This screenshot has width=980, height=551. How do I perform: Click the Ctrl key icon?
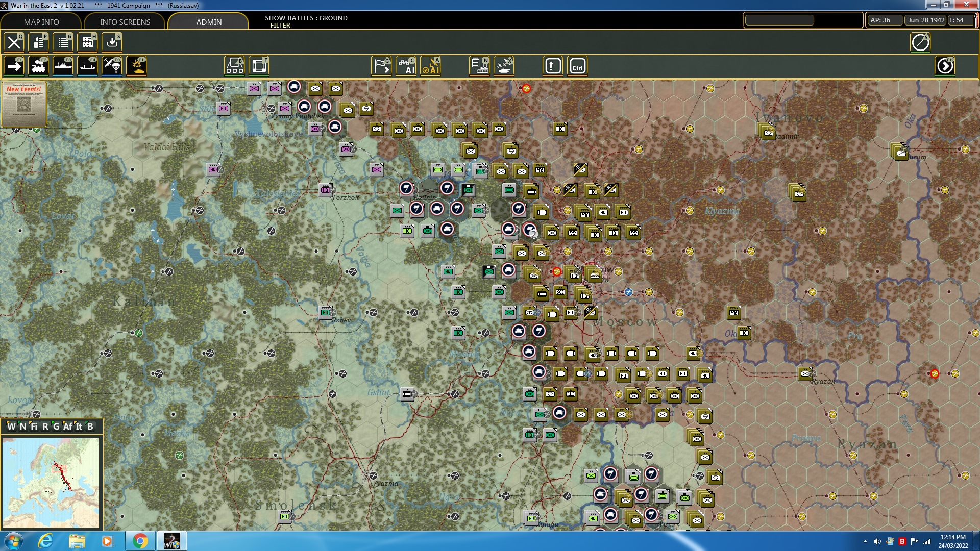coord(577,66)
